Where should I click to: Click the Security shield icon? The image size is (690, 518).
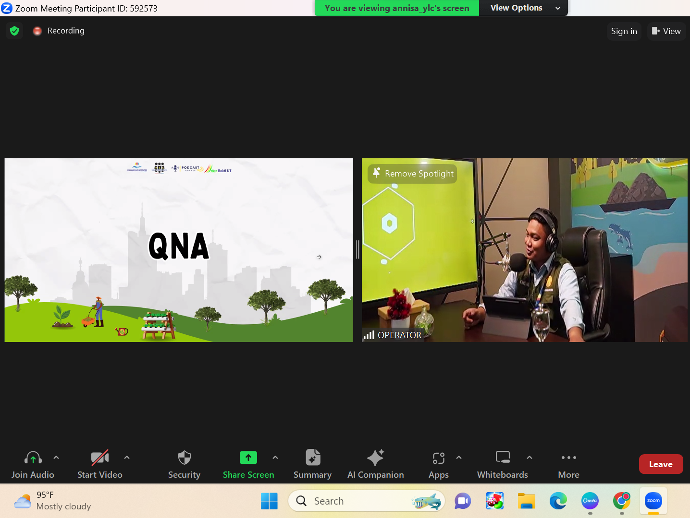(x=184, y=458)
